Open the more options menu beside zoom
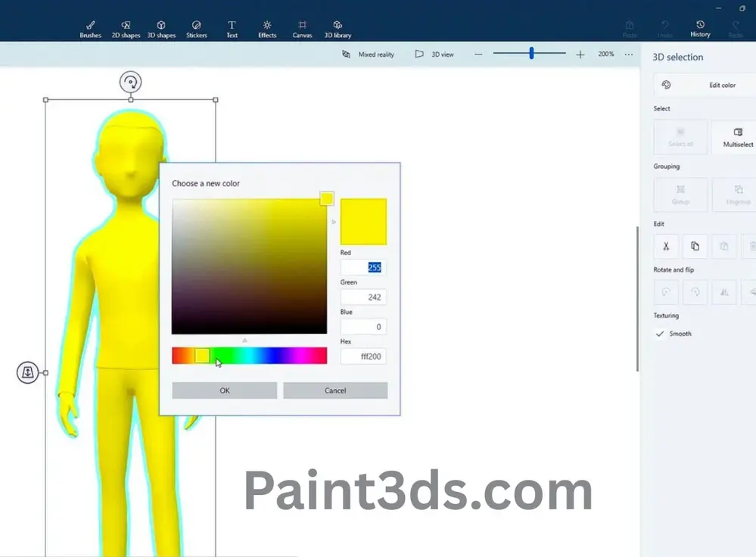This screenshot has width=756, height=557. click(629, 54)
